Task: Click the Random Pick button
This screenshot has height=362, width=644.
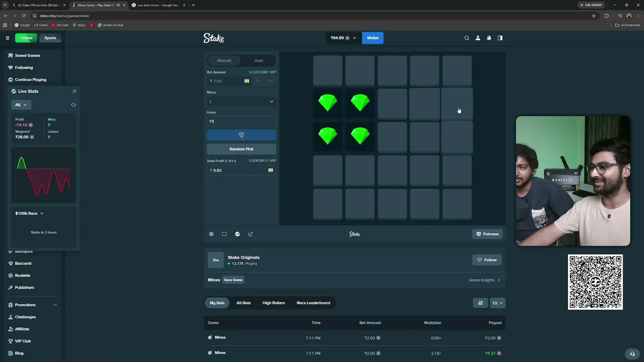Action: coord(242,149)
